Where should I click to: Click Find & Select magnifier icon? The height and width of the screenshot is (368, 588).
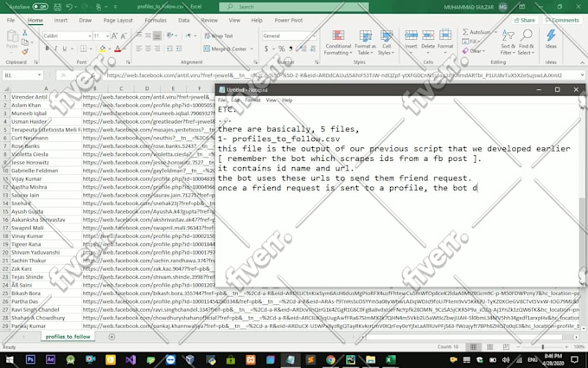527,36
